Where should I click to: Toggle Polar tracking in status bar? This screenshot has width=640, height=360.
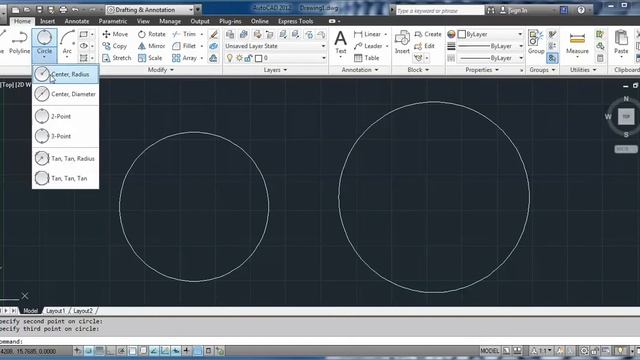(x=121, y=351)
